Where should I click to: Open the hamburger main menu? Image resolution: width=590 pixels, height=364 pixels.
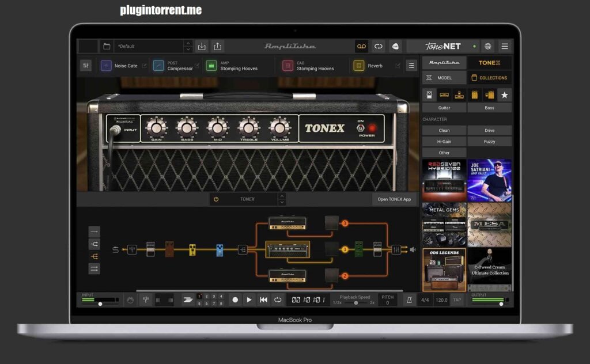tap(505, 46)
